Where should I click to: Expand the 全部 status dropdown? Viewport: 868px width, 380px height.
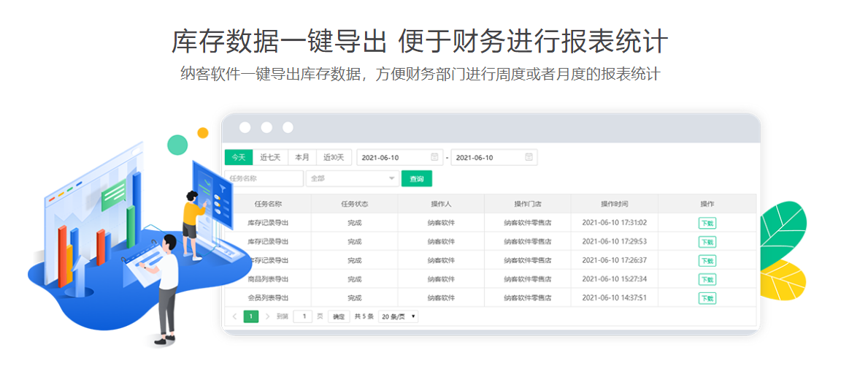coord(353,178)
